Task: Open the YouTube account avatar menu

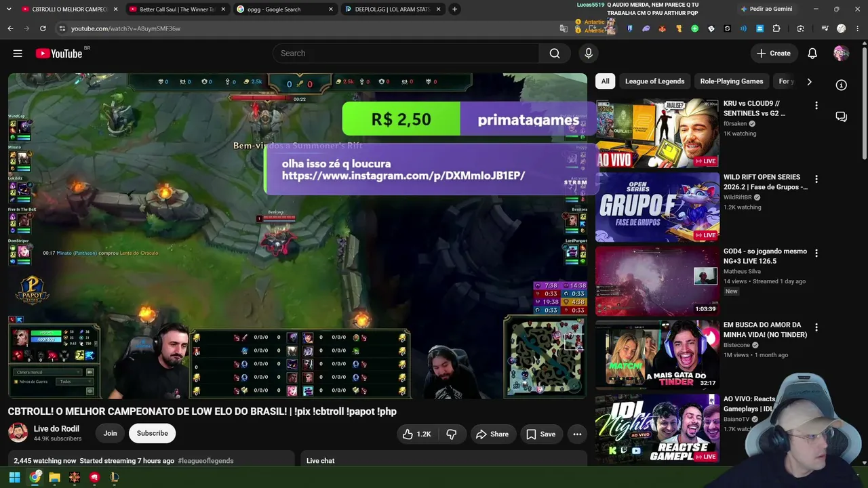Action: (x=841, y=54)
